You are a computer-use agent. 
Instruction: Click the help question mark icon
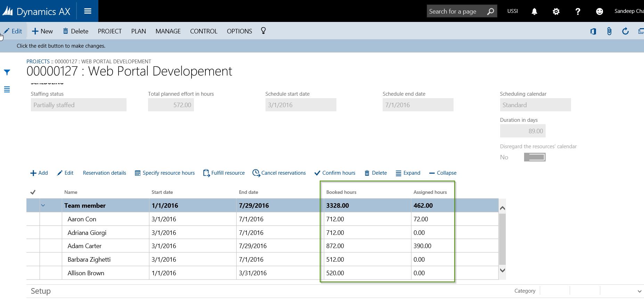pyautogui.click(x=578, y=11)
